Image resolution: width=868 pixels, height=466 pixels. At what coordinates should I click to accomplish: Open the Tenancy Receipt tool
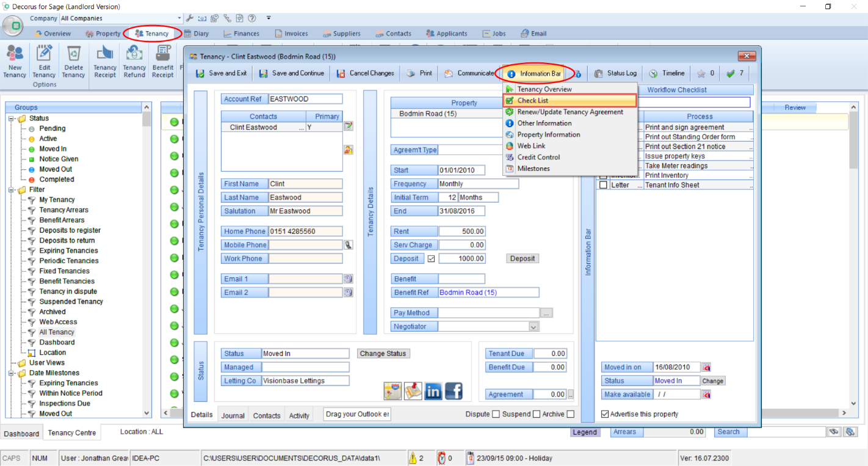point(105,62)
